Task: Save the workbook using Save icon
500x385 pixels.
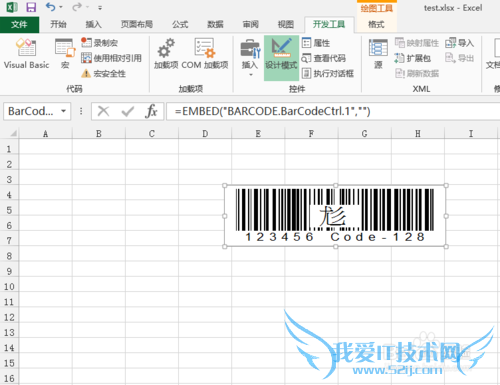Action: [x=31, y=7]
